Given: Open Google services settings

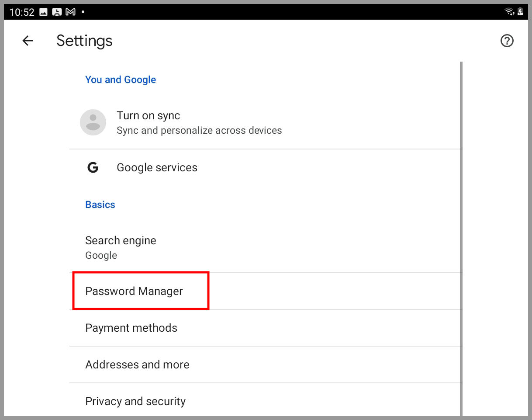Looking at the screenshot, I should 157,168.
